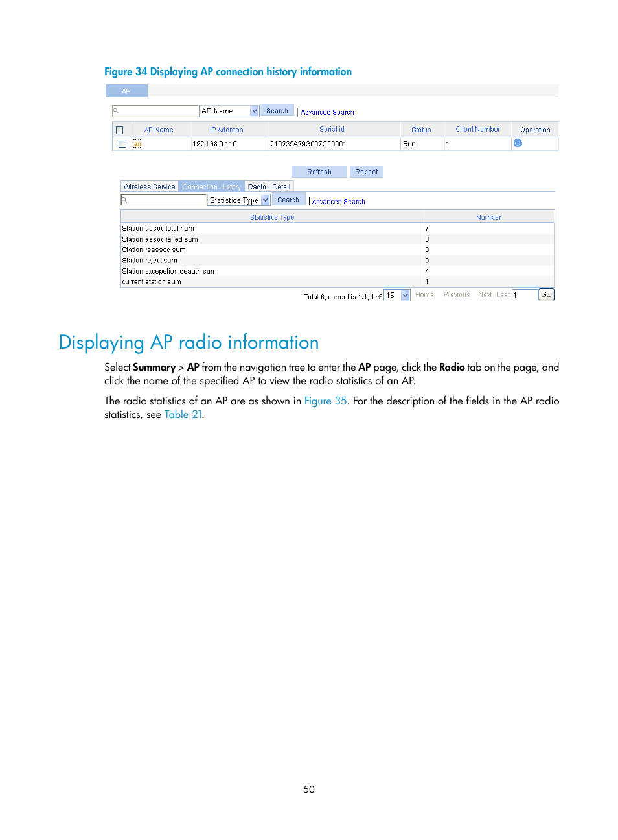The image size is (618, 840).
Task: Select Station assoc failed sum row
Action: [338, 239]
